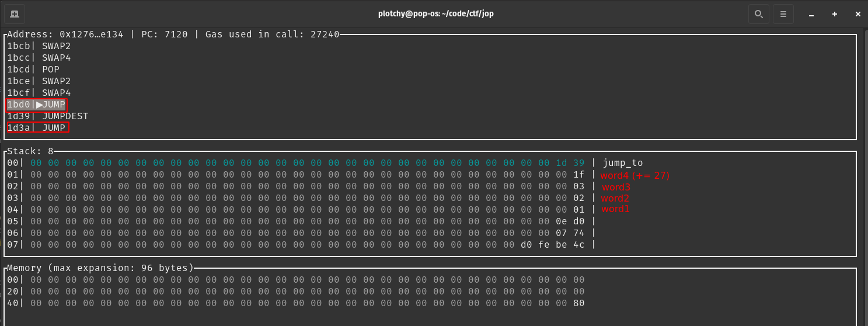Screen dimensions: 868x326
Task: Click the 1bcb SWAP2 opcode line
Action: (39, 46)
